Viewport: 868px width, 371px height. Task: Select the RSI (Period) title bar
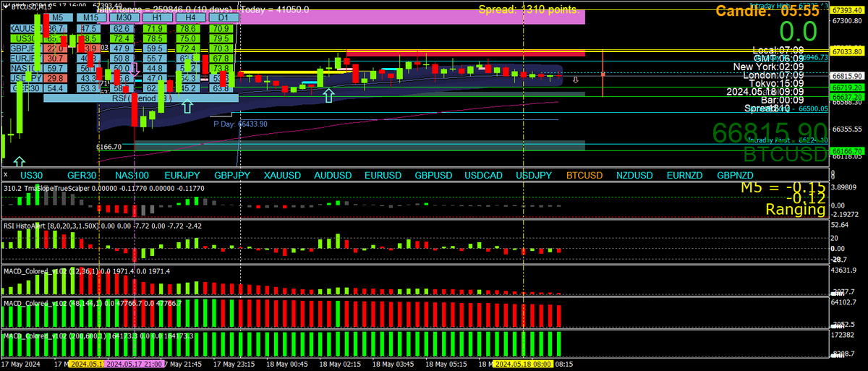[140, 98]
